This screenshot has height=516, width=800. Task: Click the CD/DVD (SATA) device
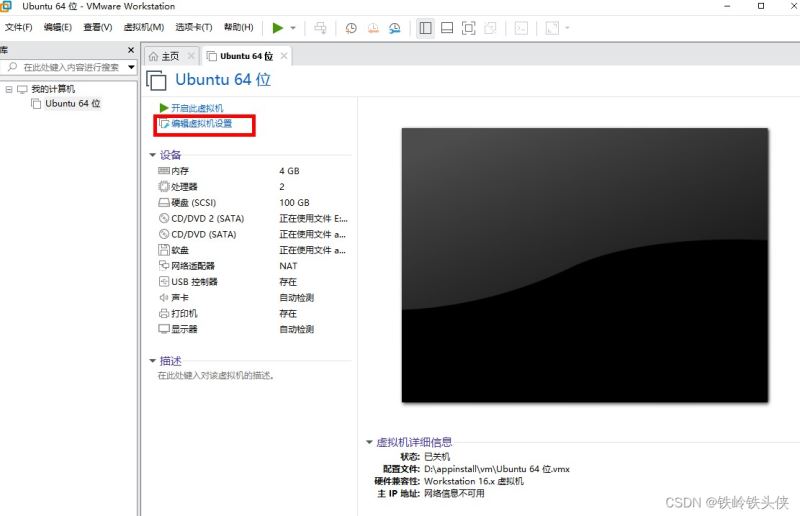pos(253,234)
